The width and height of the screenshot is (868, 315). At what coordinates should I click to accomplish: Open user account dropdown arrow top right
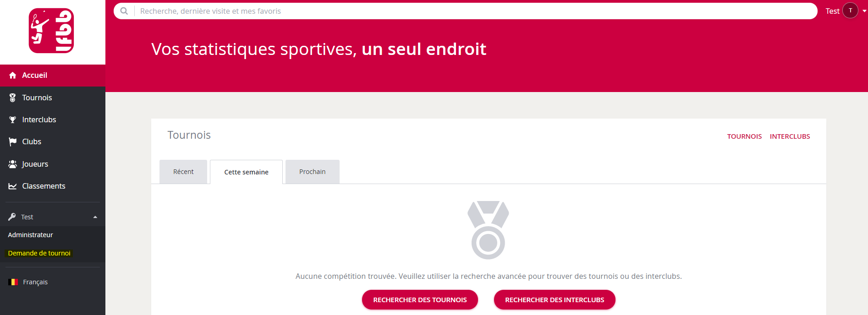[x=864, y=11]
